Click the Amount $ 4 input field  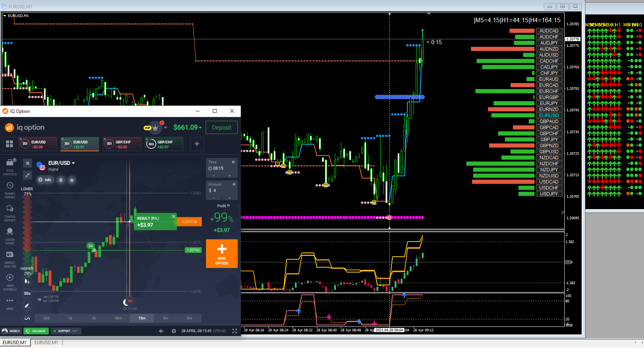(x=222, y=191)
